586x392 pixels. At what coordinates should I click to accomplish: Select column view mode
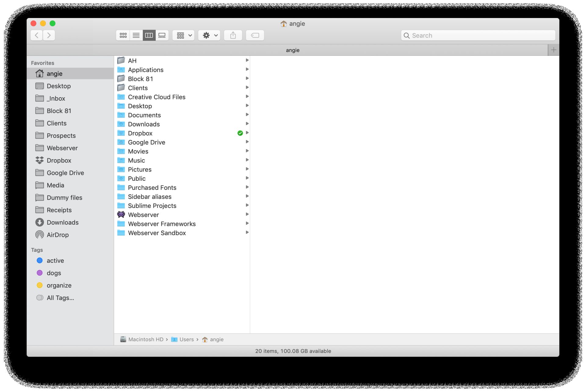149,35
